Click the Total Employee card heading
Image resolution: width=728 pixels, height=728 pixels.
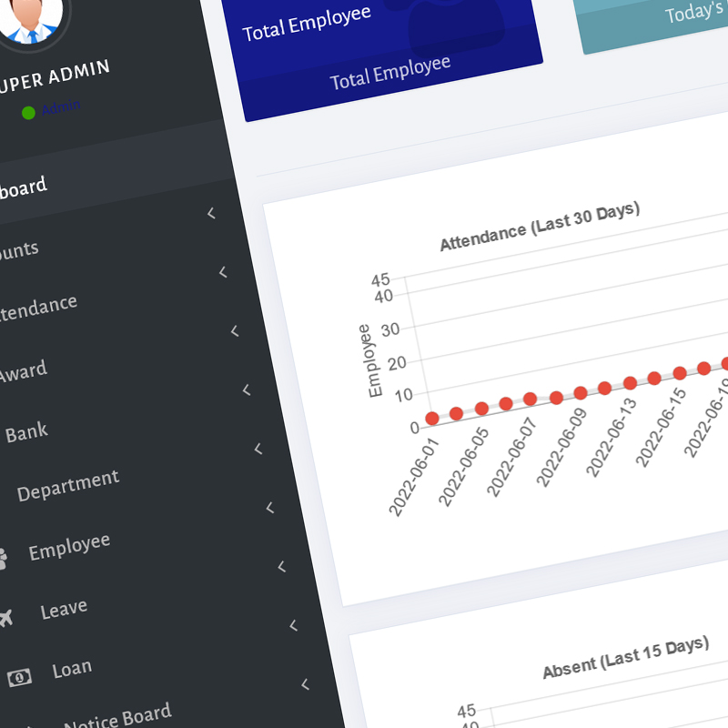pyautogui.click(x=307, y=24)
